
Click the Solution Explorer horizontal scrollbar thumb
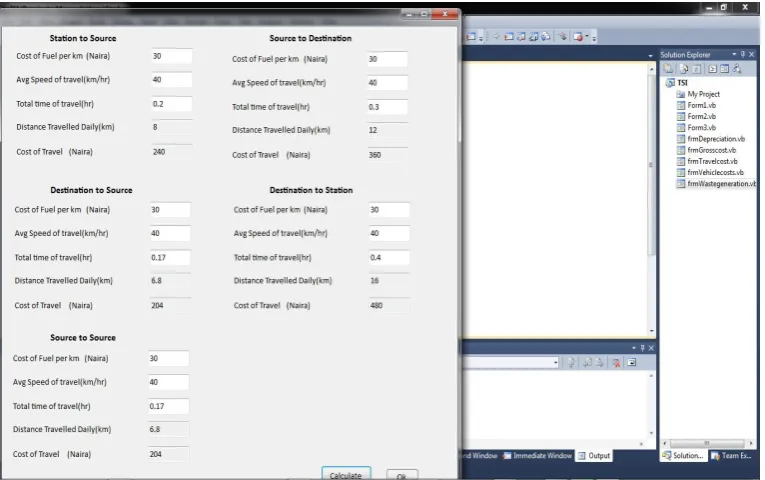tap(706, 443)
